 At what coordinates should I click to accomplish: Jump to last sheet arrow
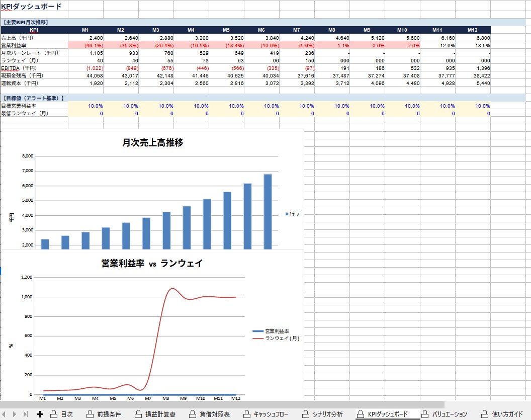coord(26,414)
